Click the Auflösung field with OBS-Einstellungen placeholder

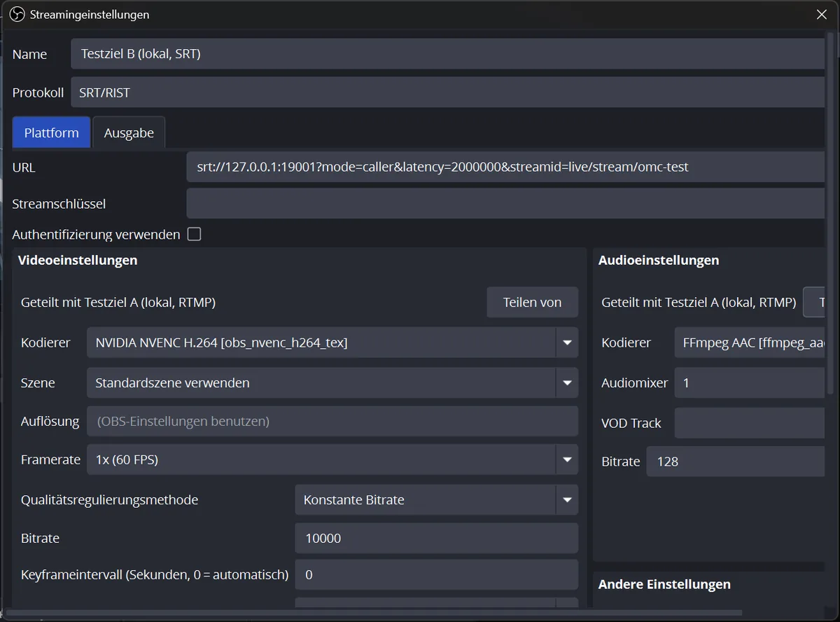click(x=332, y=421)
